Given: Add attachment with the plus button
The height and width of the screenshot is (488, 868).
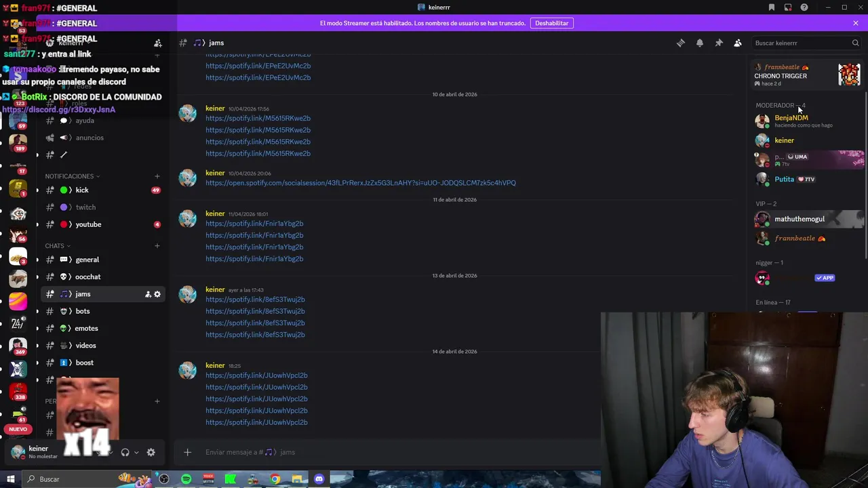Looking at the screenshot, I should (188, 452).
